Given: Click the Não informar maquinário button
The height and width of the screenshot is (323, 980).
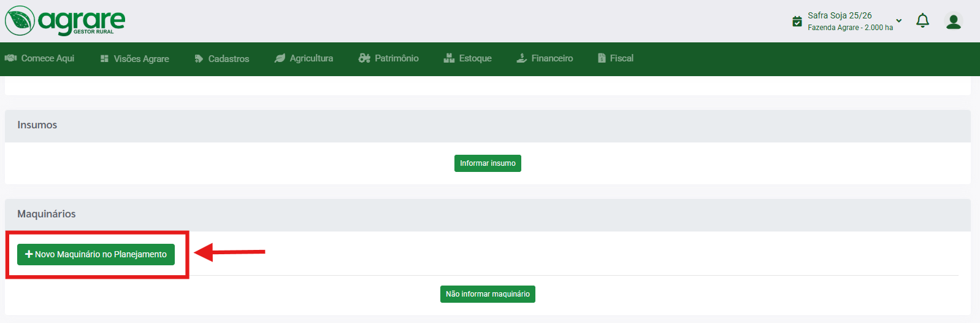Looking at the screenshot, I should tap(488, 294).
